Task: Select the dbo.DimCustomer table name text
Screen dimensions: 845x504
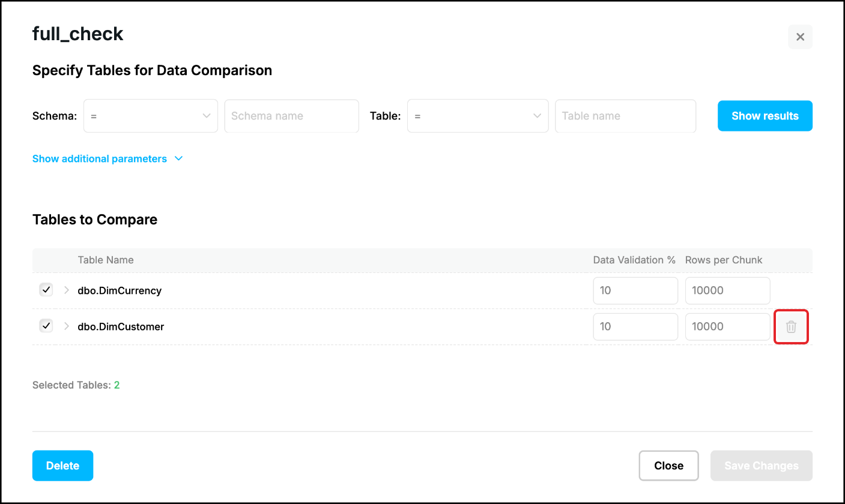Action: coord(121,326)
